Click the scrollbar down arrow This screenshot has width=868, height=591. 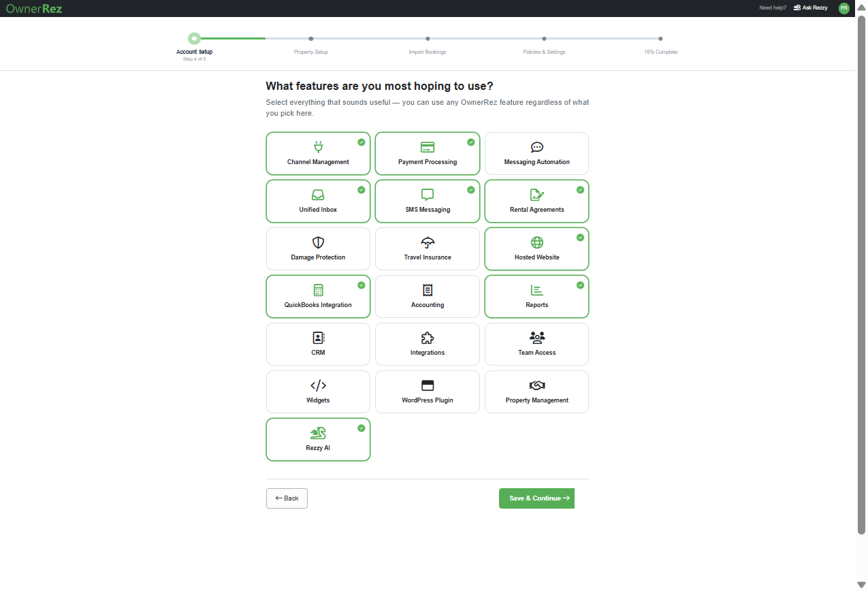pos(861,584)
